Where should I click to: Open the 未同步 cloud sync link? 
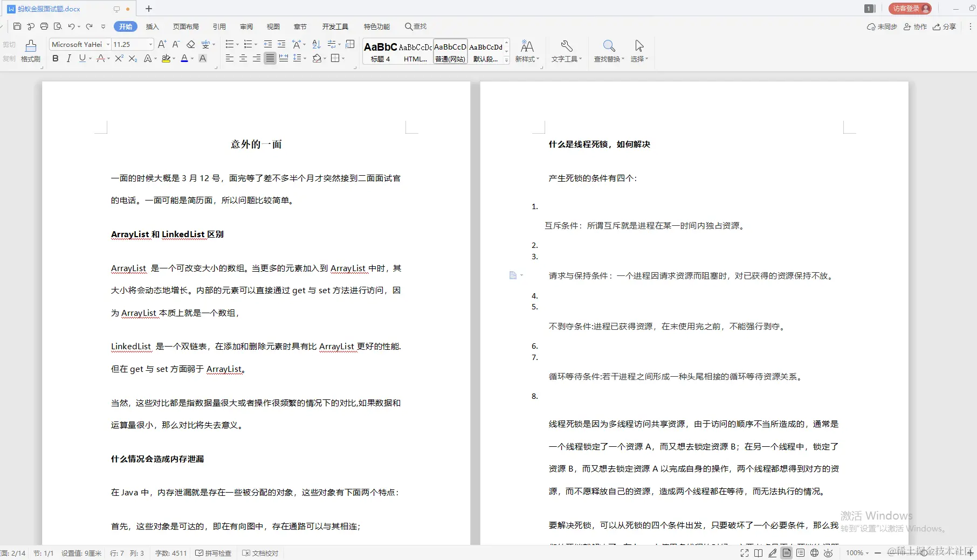(x=881, y=26)
